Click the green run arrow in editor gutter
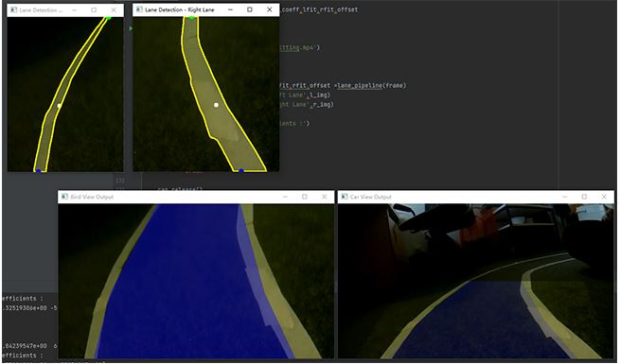 (131, 28)
